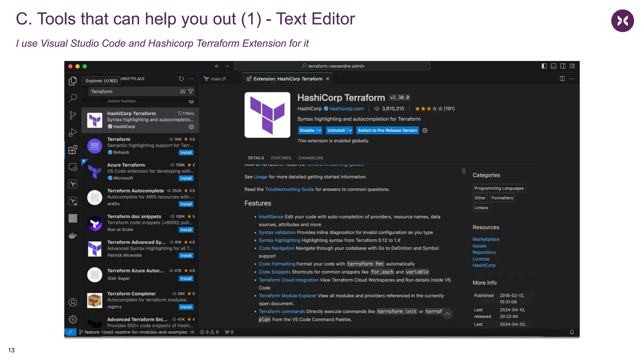Customize layout icon in title bar
The width and height of the screenshot is (644, 362).
point(572,66)
